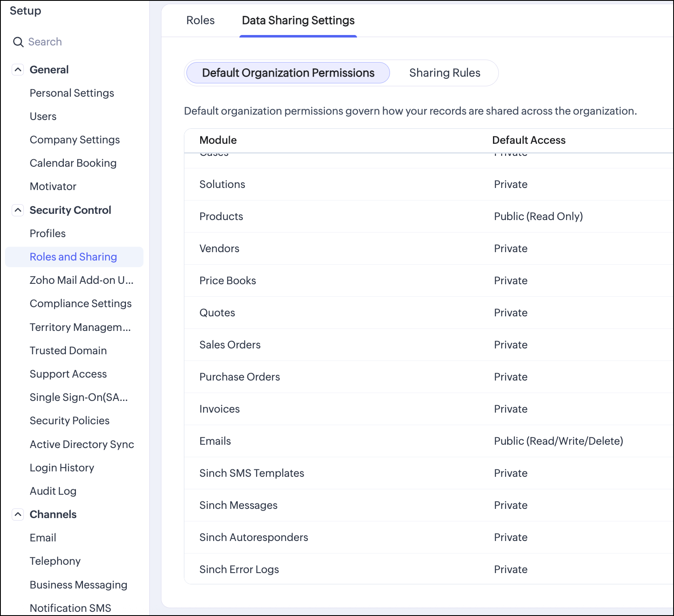Viewport: 674px width, 616px height.
Task: Open Telephony channel settings
Action: (55, 561)
